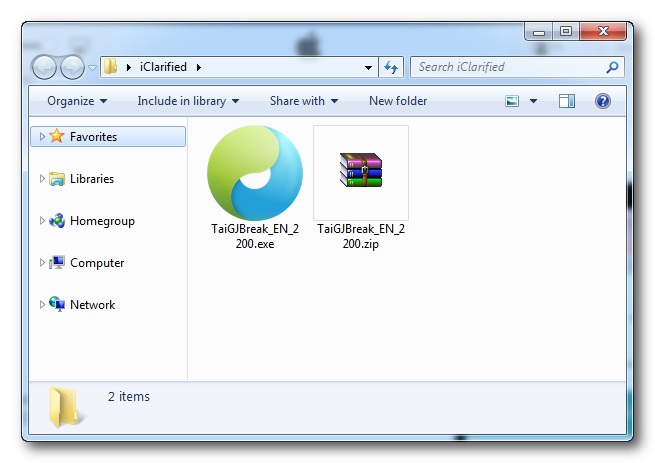Viewport: 655px width, 463px height.
Task: Toggle the preview pane icon
Action: (x=567, y=101)
